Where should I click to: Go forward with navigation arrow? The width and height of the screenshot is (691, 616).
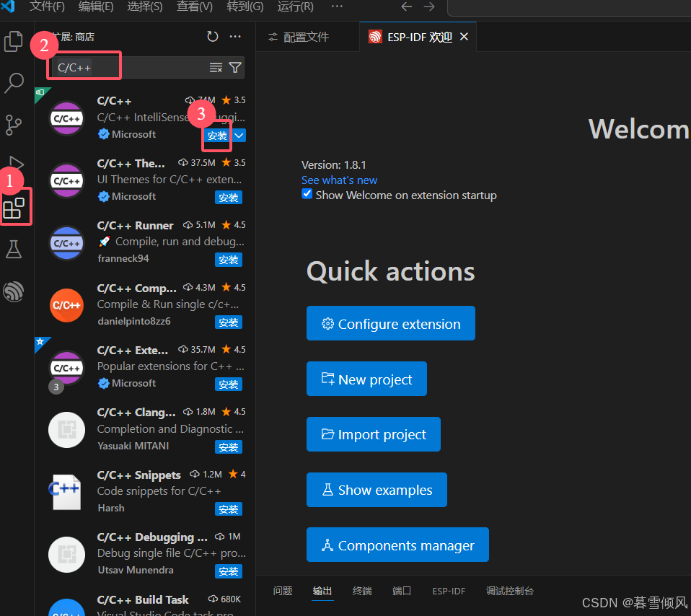tap(428, 6)
